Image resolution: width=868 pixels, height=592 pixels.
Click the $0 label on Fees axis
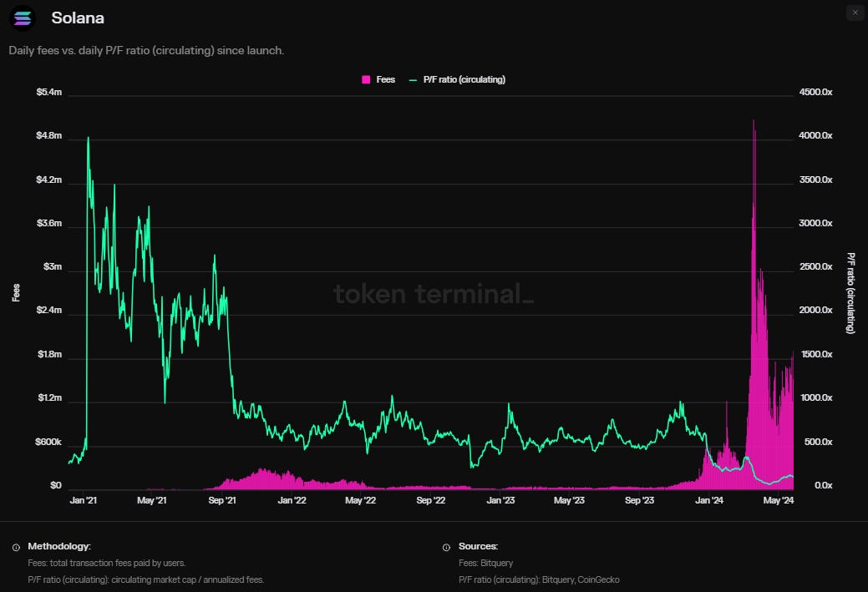[56, 486]
